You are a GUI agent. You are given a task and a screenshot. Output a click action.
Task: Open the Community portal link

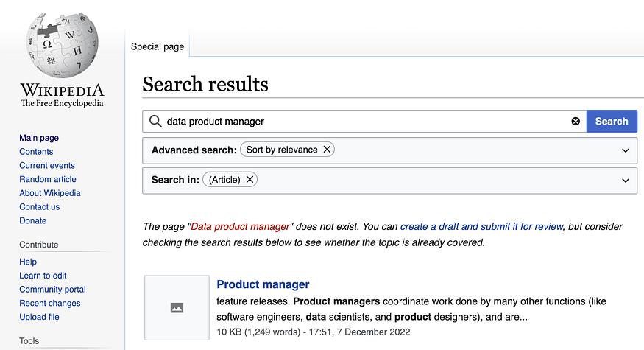coord(52,290)
